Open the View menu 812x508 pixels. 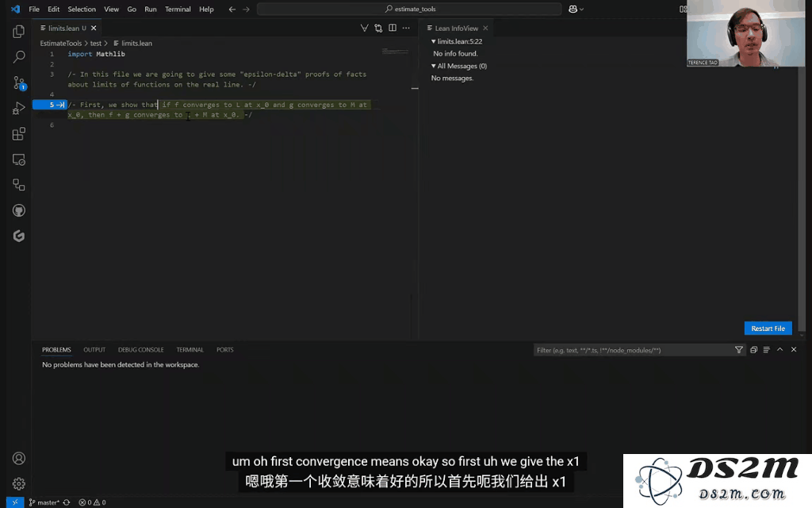pyautogui.click(x=111, y=9)
